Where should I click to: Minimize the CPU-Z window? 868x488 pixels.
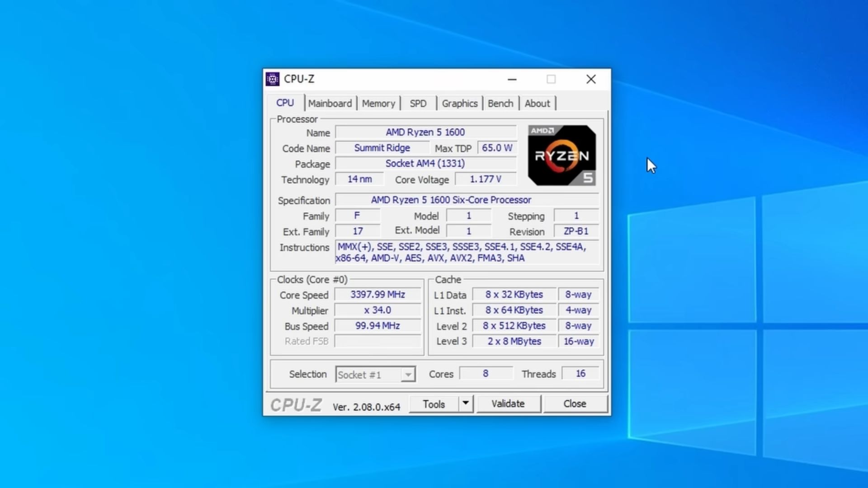click(512, 80)
